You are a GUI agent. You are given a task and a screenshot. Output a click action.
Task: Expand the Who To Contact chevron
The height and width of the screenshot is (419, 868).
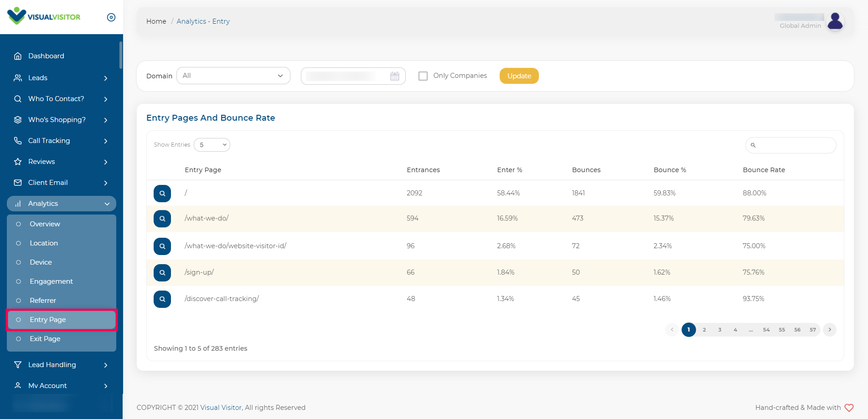(106, 99)
